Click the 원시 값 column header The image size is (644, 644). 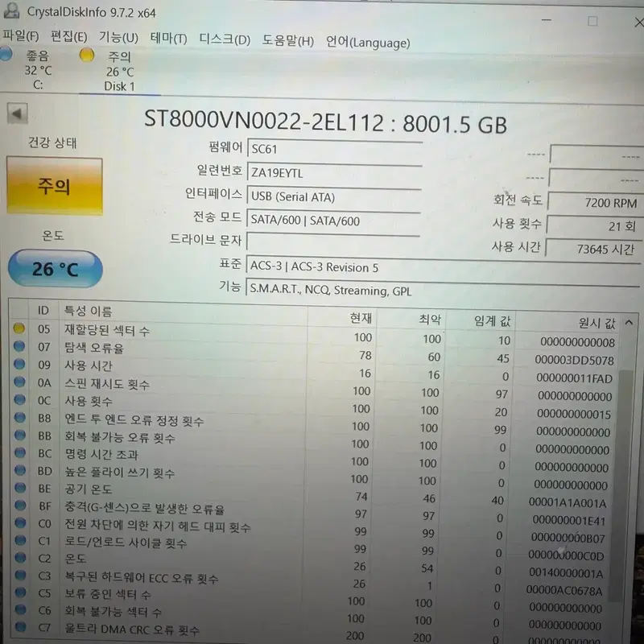(567, 323)
